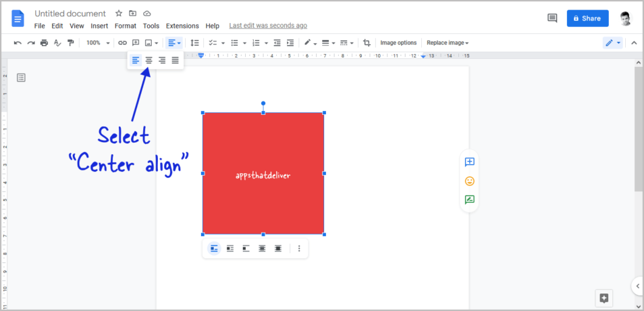Screen dimensions: 644x311
Task: Open the Help menu
Action: click(213, 26)
